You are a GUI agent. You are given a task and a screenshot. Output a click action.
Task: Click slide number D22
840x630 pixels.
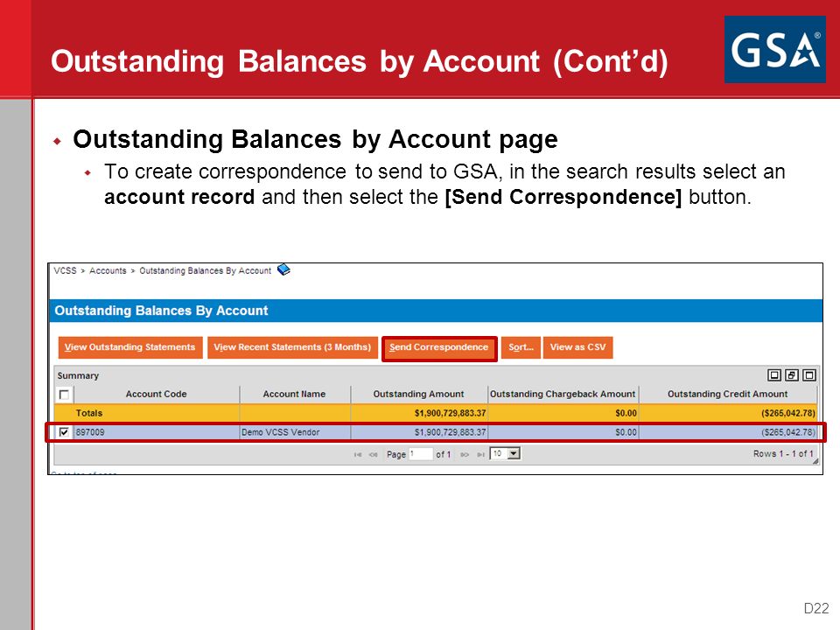pyautogui.click(x=815, y=608)
